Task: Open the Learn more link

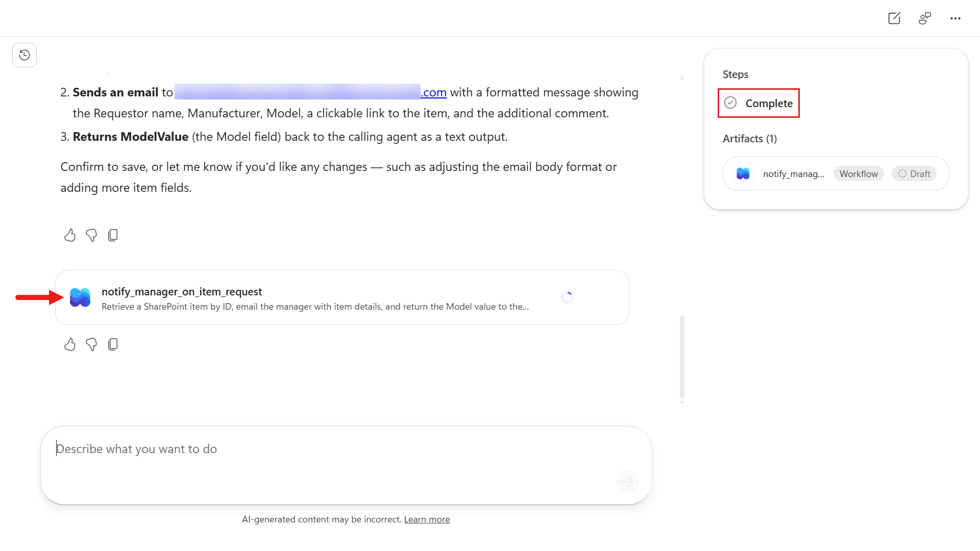Action: pos(427,519)
